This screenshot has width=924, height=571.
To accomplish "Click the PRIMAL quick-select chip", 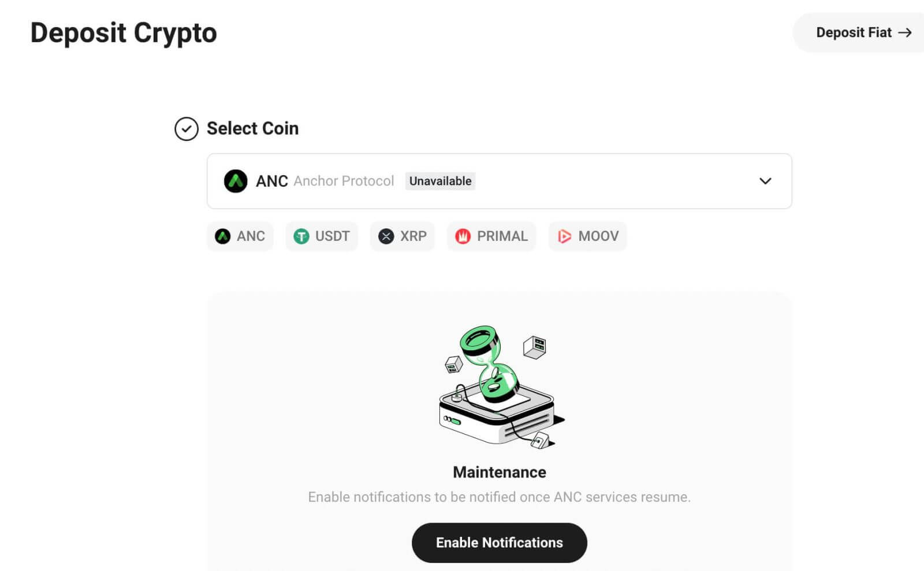I will click(491, 236).
